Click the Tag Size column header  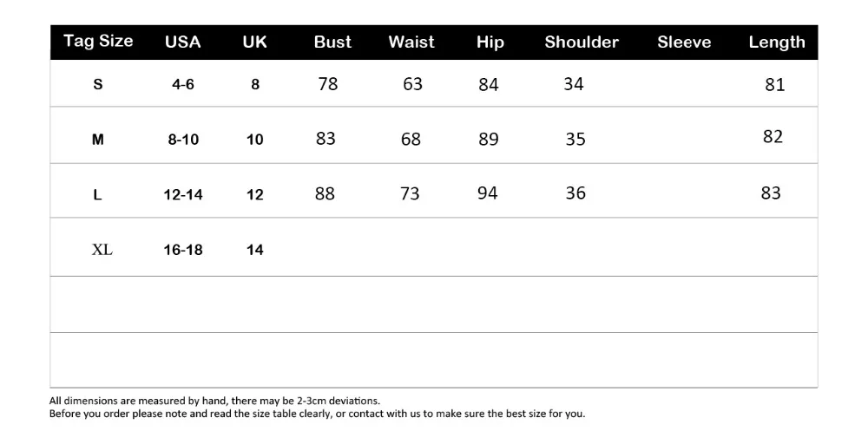click(x=99, y=42)
